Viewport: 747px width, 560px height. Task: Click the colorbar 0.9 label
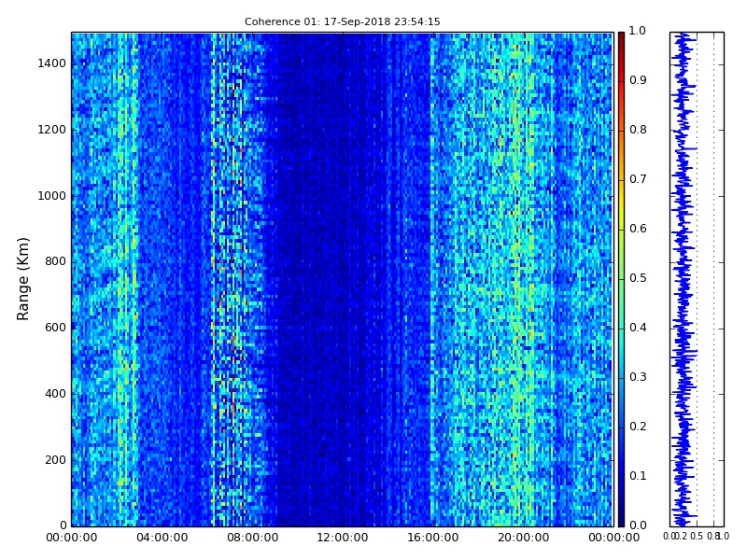(x=638, y=80)
